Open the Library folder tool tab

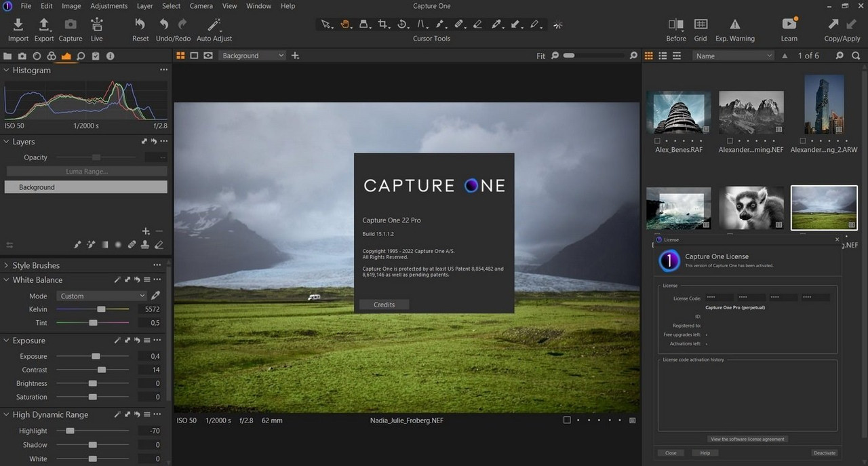[x=7, y=56]
